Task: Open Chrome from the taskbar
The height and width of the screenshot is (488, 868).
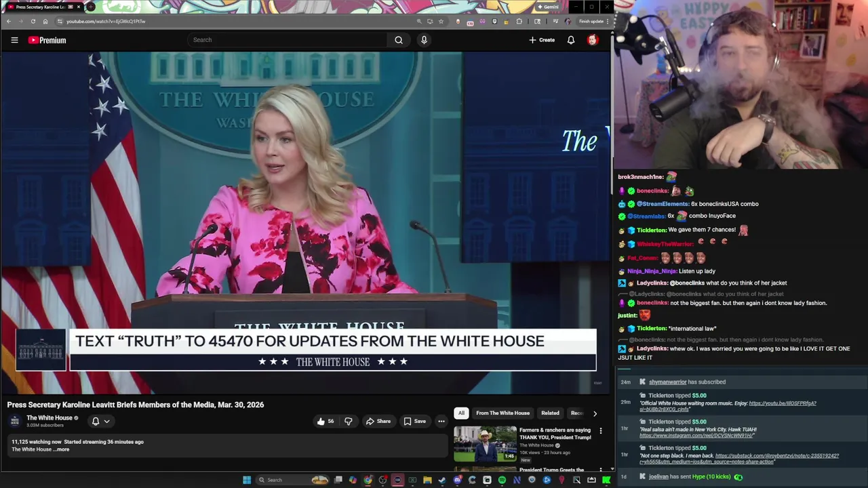Action: click(368, 480)
